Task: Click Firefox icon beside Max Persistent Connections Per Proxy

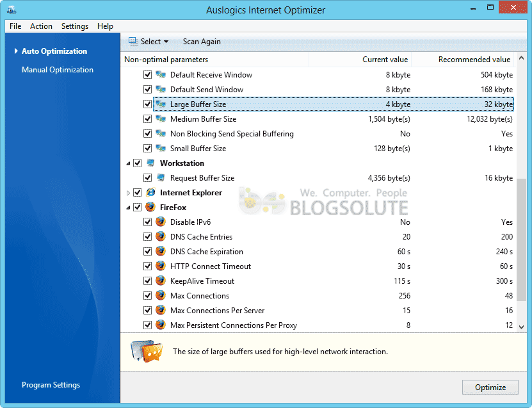Action: (161, 325)
